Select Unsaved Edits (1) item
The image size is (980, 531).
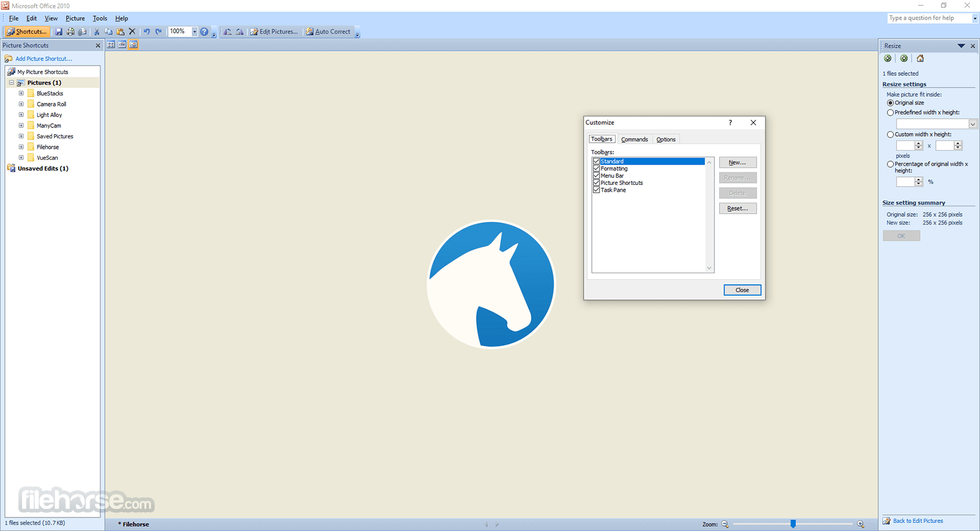[43, 168]
